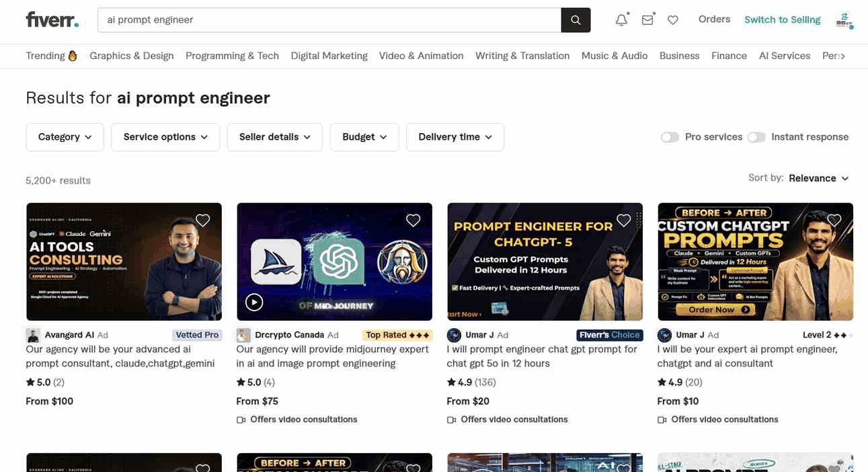Click the Avangard AI seller avatar
This screenshot has height=472, width=868.
(x=32, y=335)
